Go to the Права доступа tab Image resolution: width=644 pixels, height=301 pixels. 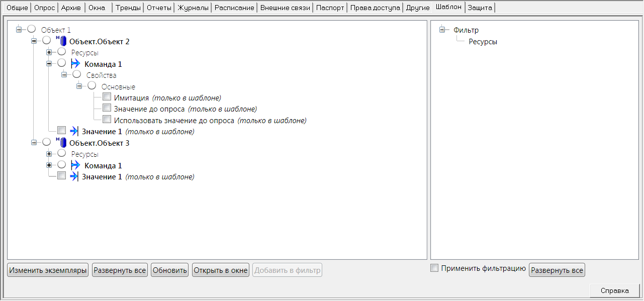pos(375,8)
